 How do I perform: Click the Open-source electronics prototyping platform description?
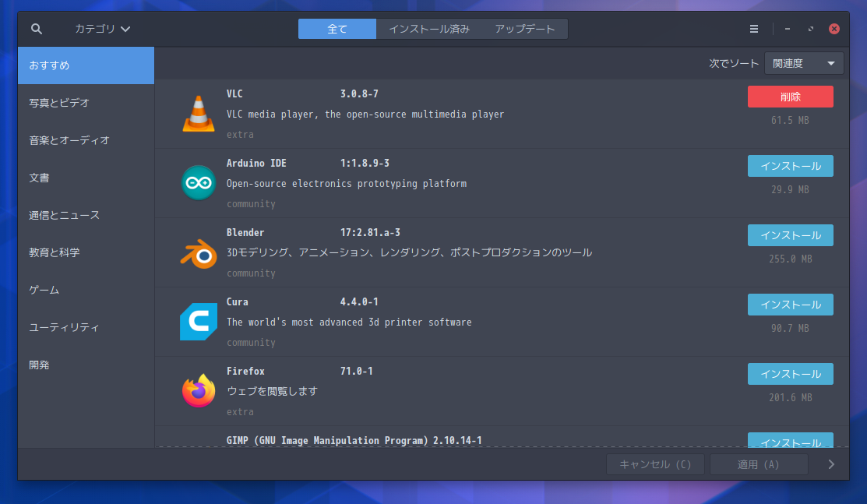pos(347,184)
